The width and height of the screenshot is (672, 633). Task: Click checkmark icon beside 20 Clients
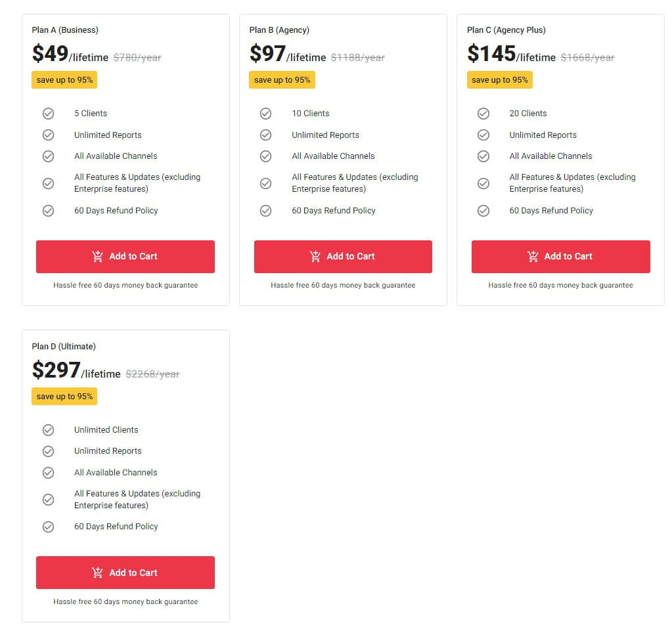[x=483, y=114]
